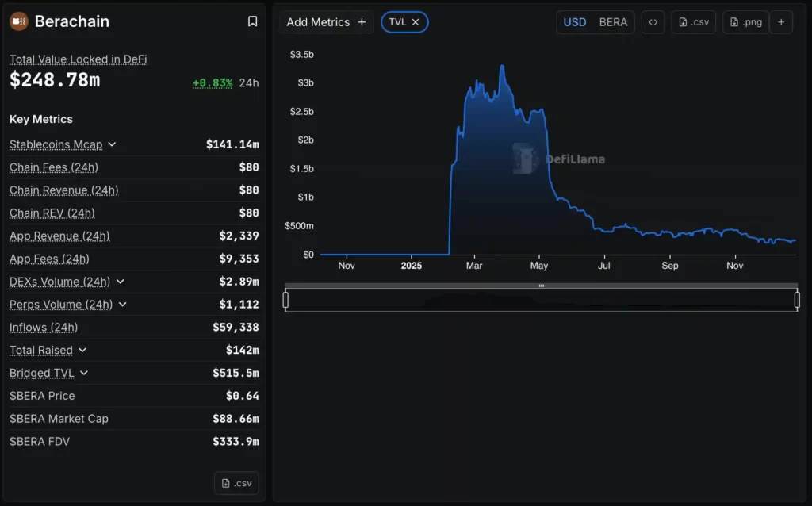Viewport: 812px width, 506px height.
Task: Click the left handle of range slider
Action: pyautogui.click(x=285, y=300)
